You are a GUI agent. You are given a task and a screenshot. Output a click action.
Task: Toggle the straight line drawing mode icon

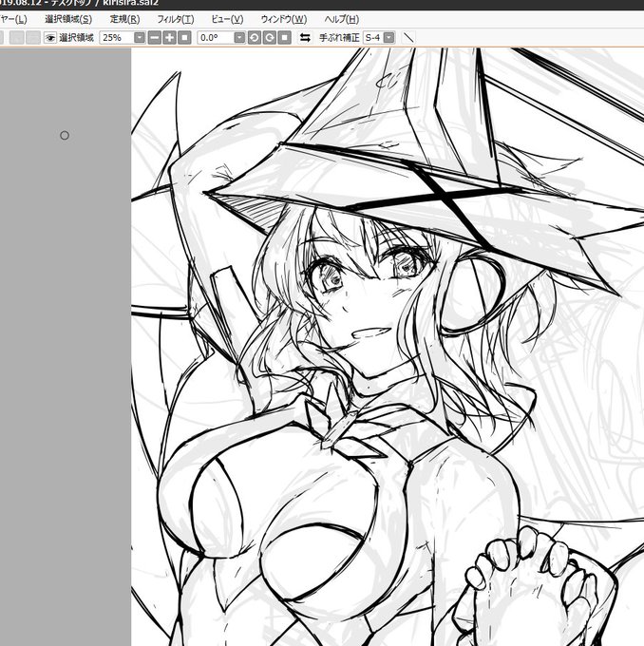click(x=407, y=38)
